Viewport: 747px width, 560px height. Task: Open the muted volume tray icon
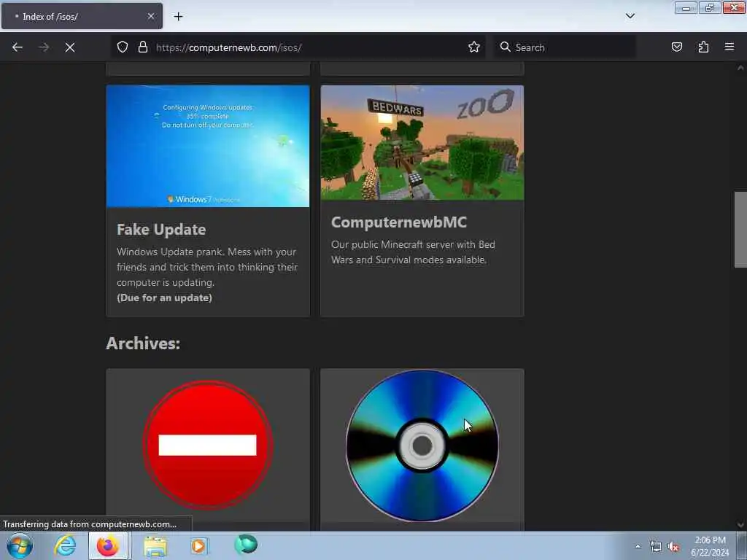[x=673, y=547]
